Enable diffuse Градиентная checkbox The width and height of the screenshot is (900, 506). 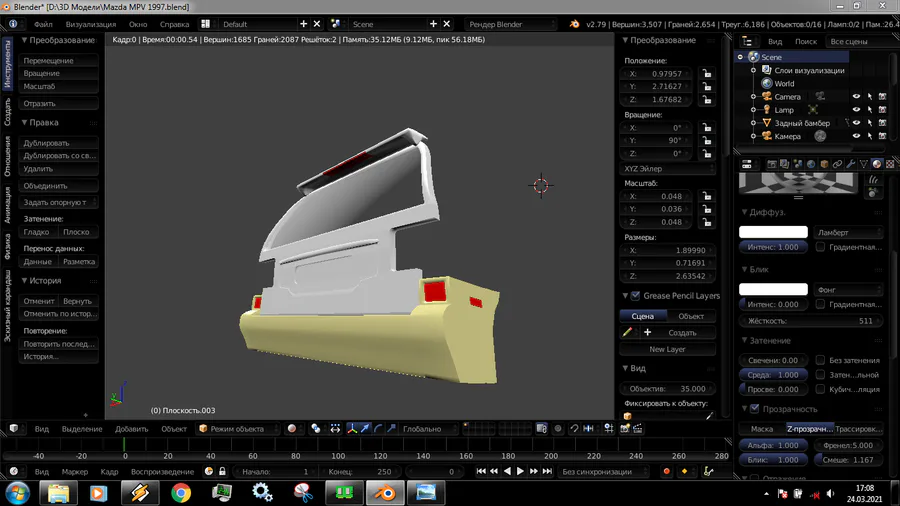820,247
